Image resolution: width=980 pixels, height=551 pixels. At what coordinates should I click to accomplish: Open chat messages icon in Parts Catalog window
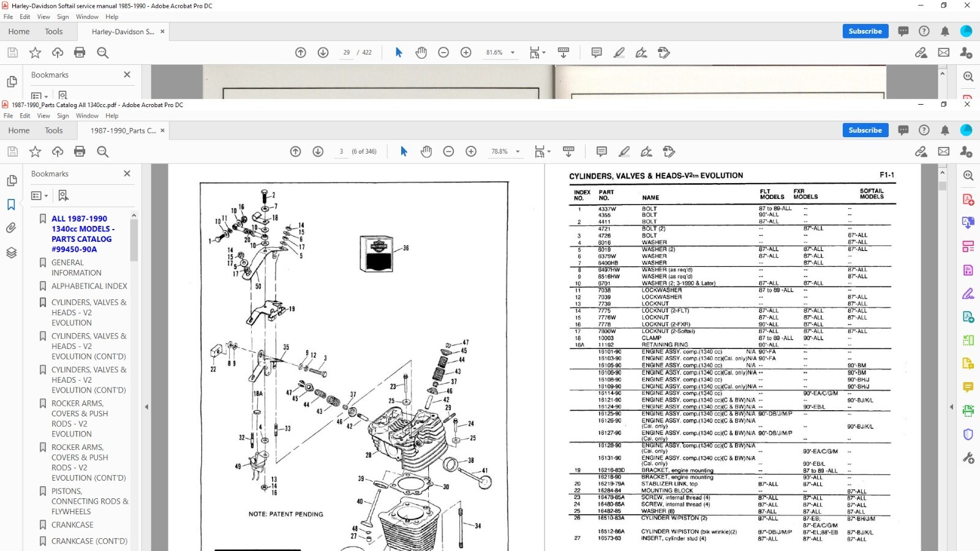(903, 130)
